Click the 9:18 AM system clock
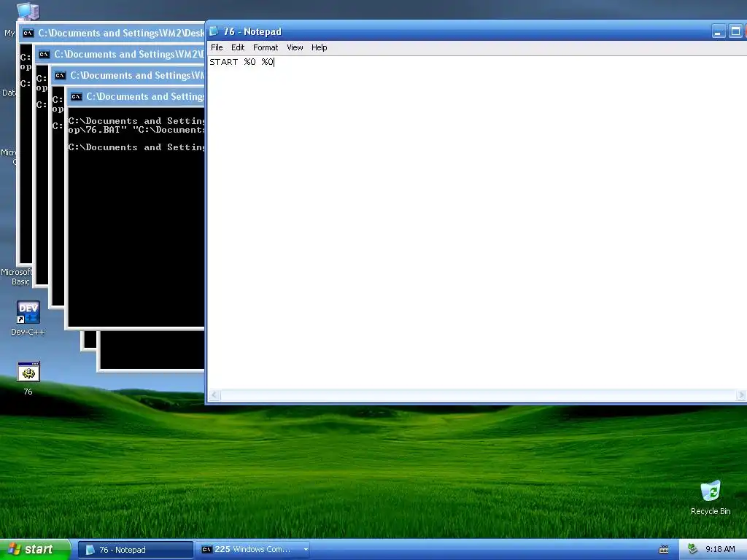This screenshot has width=747, height=560. pos(720,549)
